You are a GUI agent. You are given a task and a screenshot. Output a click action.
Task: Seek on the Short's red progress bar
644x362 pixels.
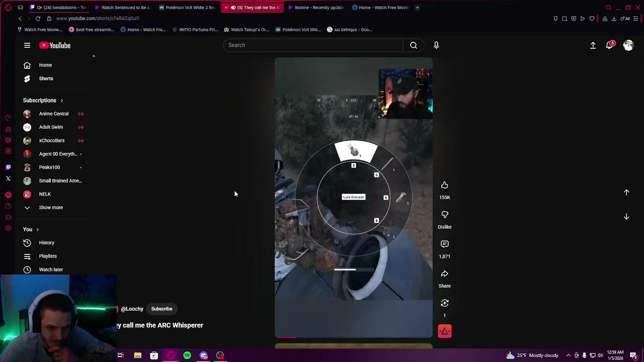(x=353, y=337)
